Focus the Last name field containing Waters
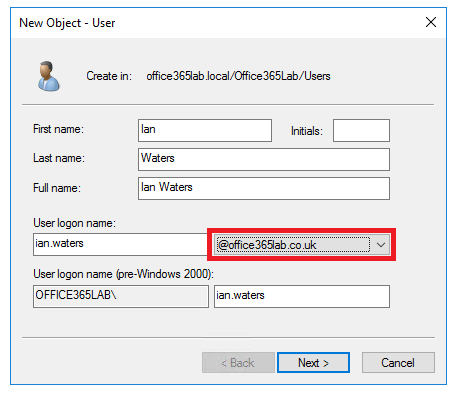 (x=264, y=159)
